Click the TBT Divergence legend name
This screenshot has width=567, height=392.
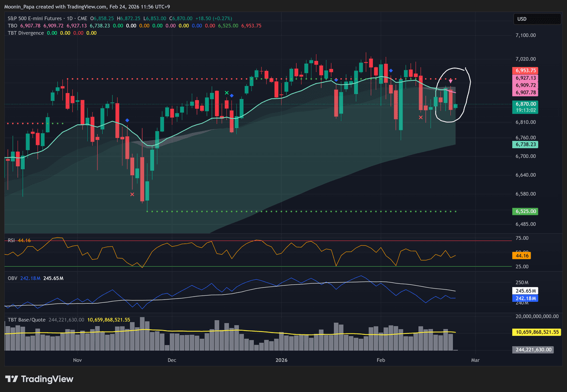pos(26,33)
